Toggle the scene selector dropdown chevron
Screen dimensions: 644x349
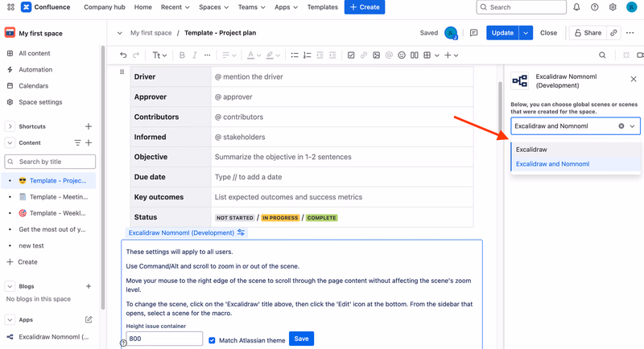pyautogui.click(x=633, y=126)
